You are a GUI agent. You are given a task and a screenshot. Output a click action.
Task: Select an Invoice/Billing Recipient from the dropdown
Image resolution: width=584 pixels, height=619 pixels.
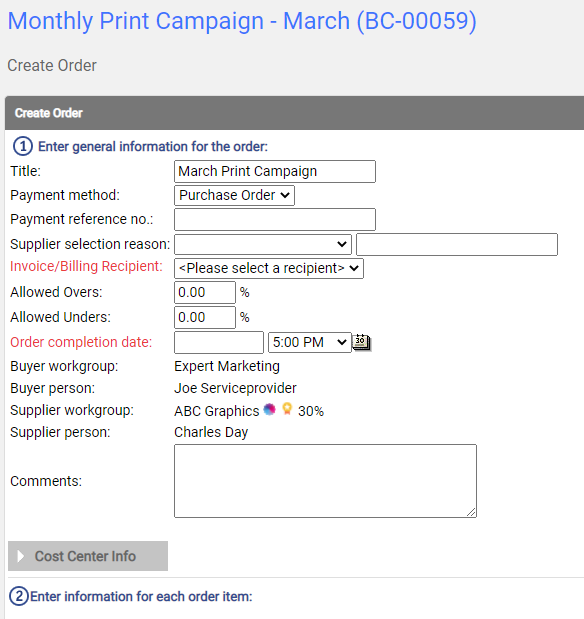pyautogui.click(x=269, y=268)
